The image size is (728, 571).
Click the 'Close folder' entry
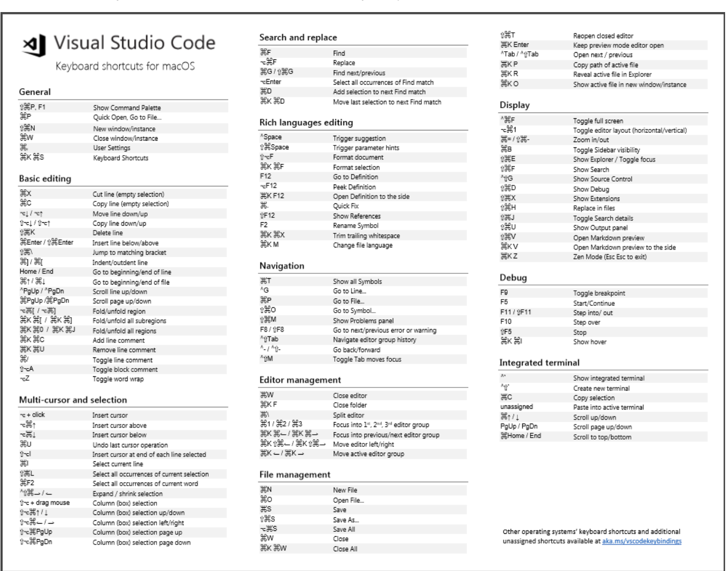coord(350,405)
